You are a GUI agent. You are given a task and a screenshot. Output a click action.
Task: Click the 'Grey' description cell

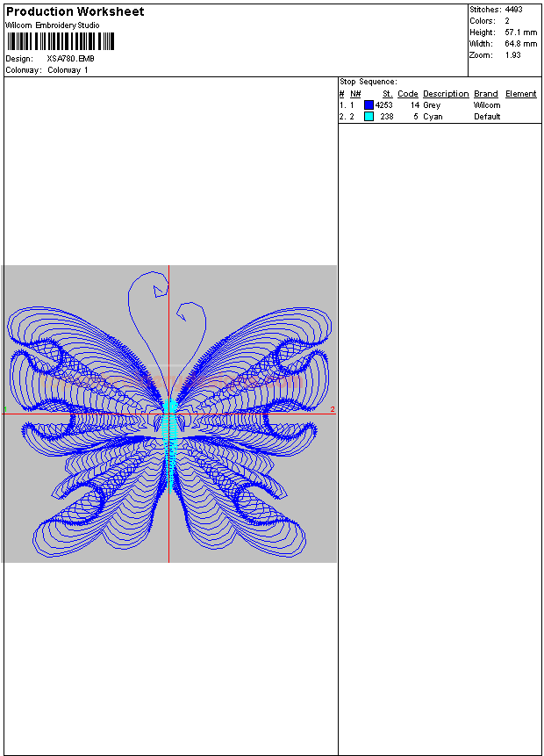pos(432,105)
